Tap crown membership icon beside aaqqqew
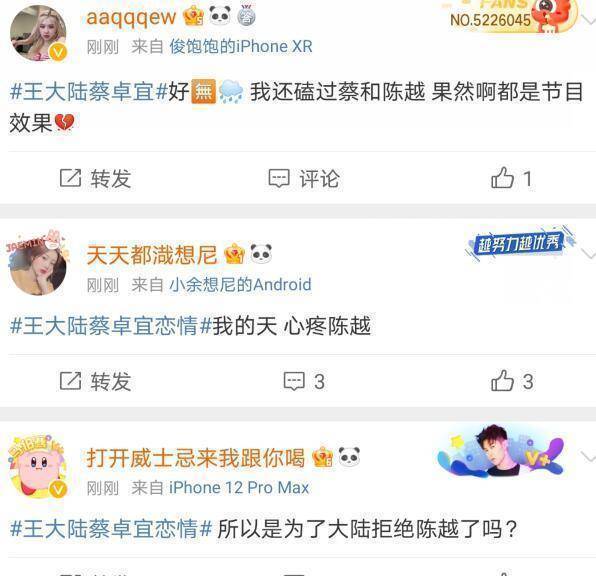596x576 pixels. click(193, 17)
